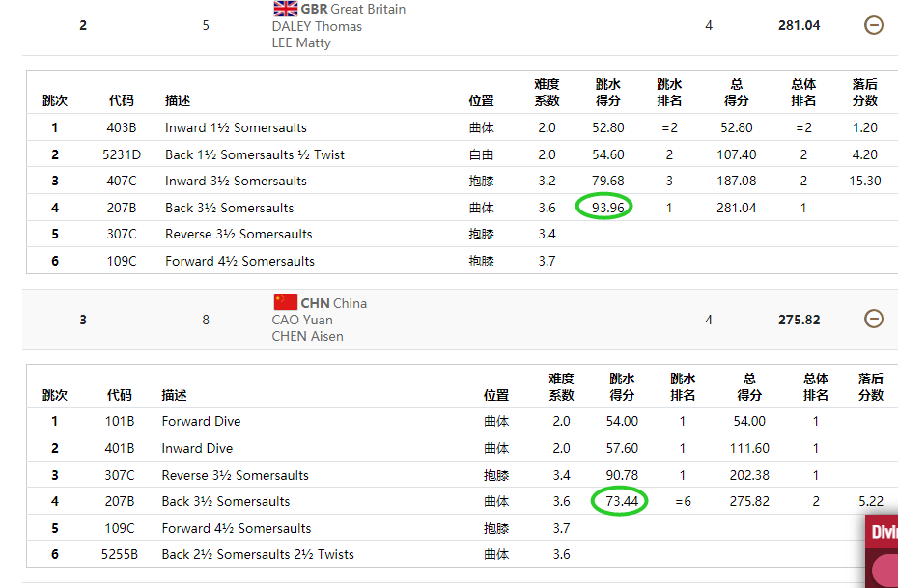Open LEE Matty athlete name
Screen dimensions: 898x588
301,42
